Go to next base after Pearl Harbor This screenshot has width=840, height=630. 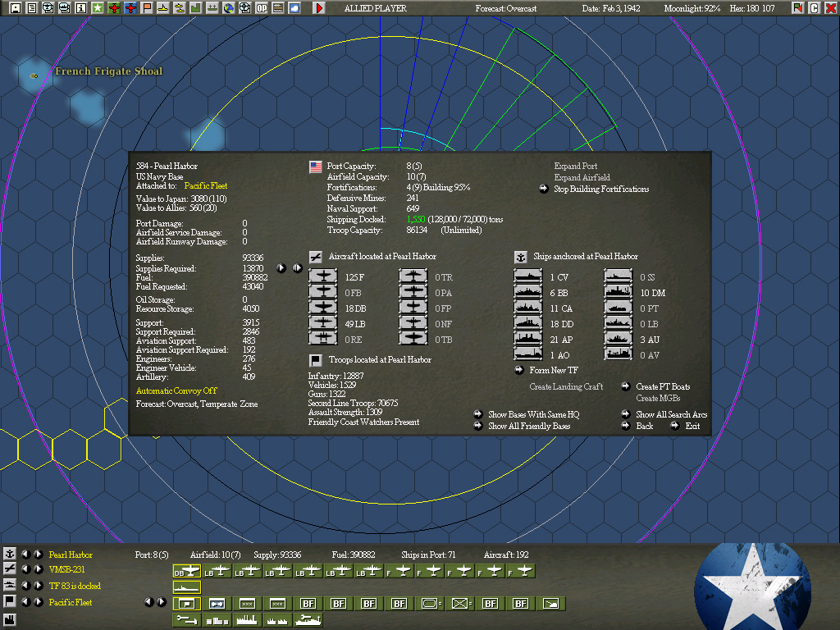tap(39, 554)
